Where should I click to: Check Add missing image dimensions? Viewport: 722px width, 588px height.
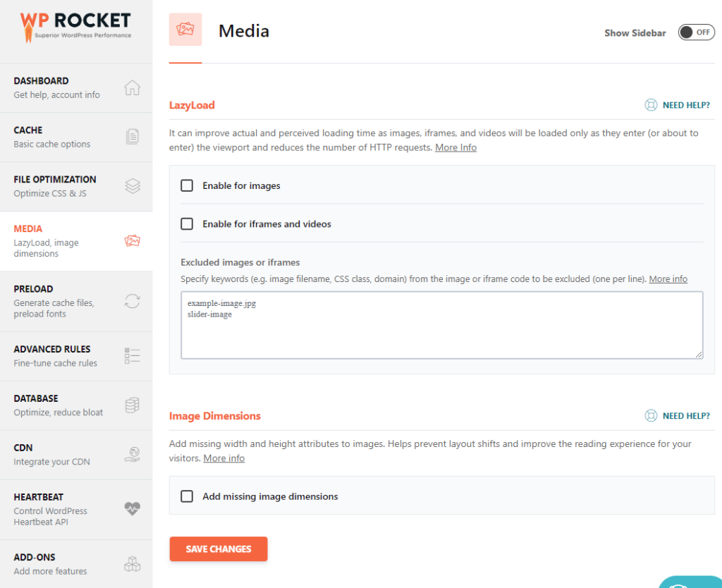[x=186, y=496]
